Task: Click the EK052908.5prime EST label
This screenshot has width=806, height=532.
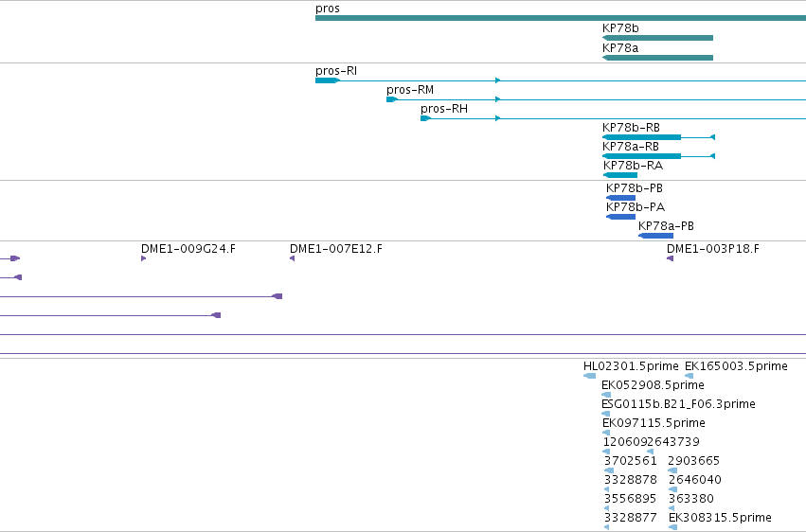Action: 653,385
